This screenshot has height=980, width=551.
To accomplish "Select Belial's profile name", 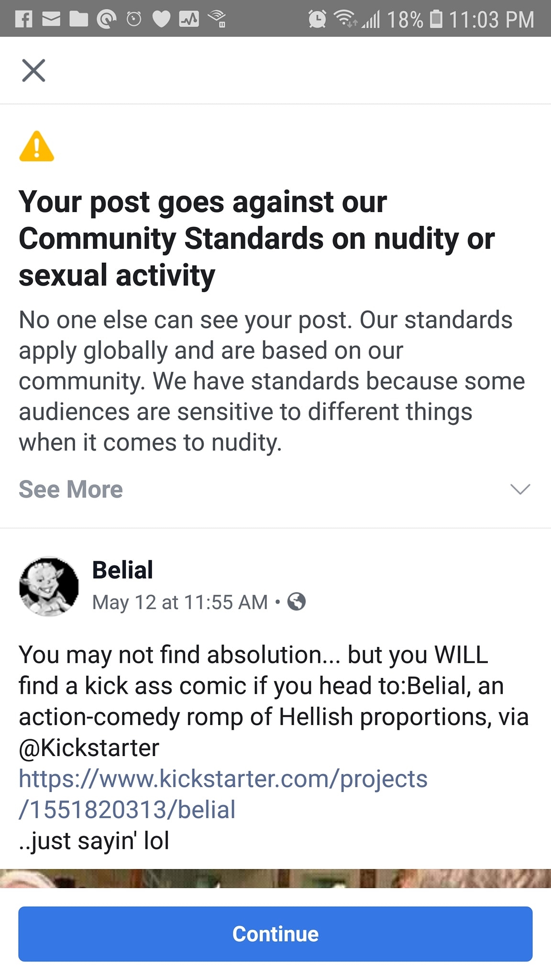I will (121, 569).
